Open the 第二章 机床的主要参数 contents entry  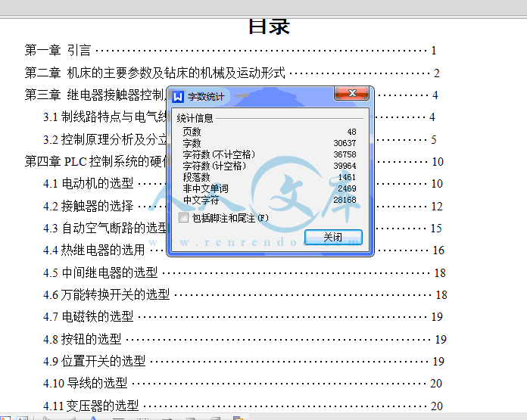point(232,73)
